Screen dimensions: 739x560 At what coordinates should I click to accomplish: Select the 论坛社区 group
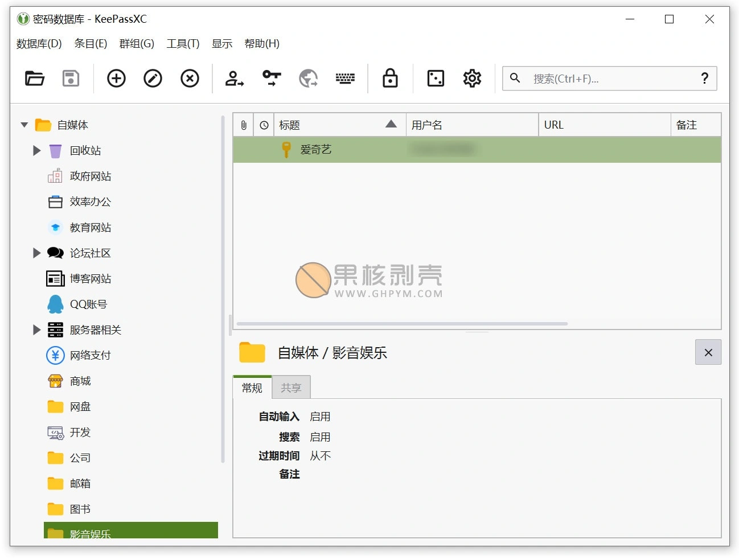click(x=90, y=253)
